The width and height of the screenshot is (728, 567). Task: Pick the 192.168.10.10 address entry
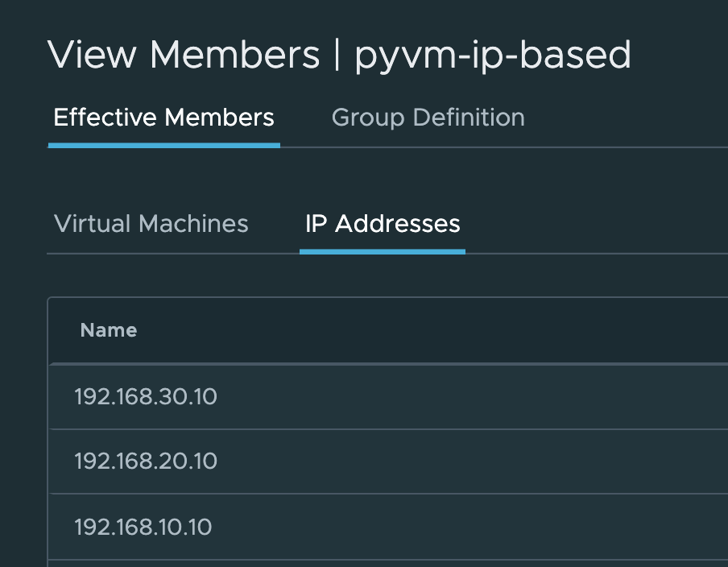(x=143, y=527)
